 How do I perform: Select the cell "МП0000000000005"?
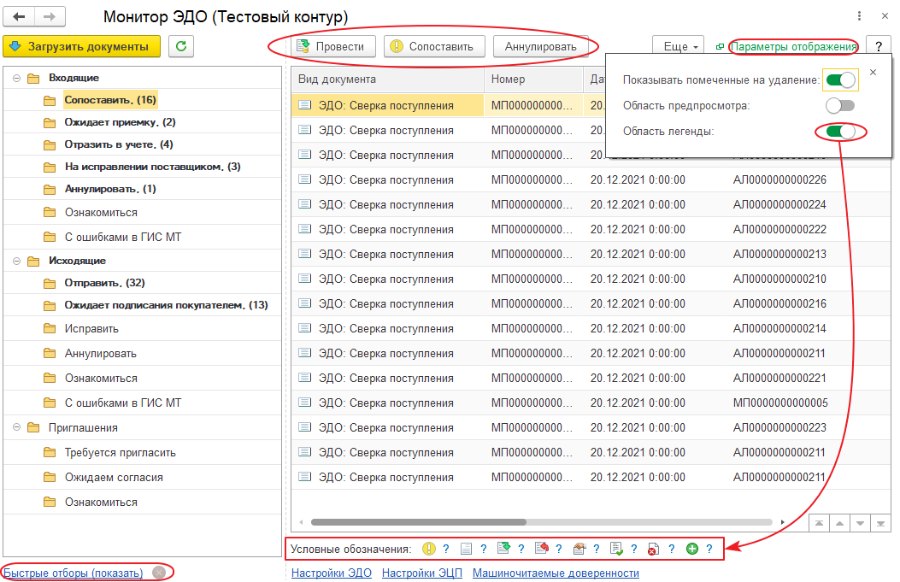(x=780, y=403)
